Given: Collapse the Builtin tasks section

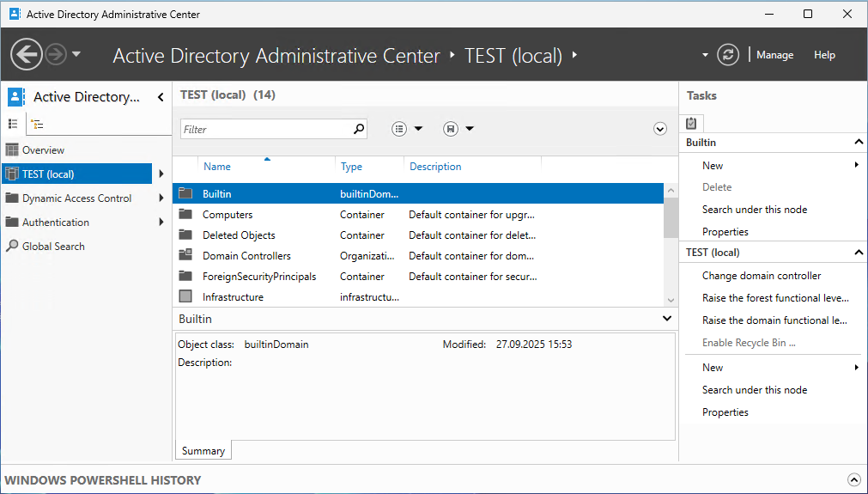Looking at the screenshot, I should (858, 142).
